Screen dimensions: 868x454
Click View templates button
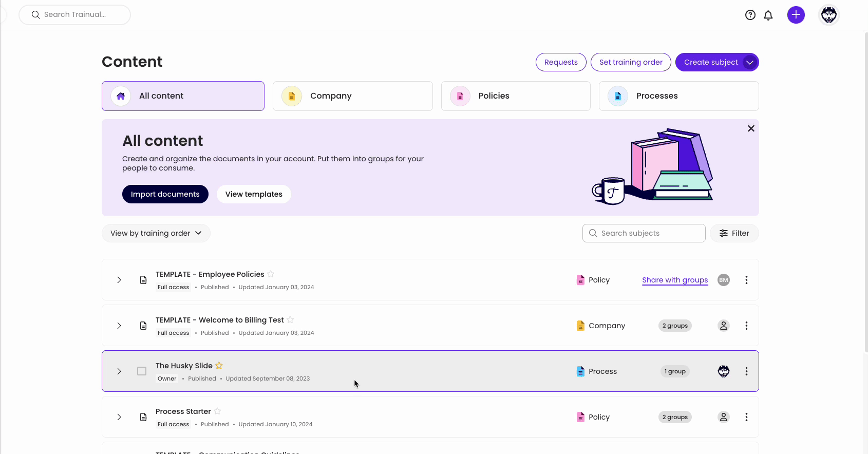click(x=254, y=194)
